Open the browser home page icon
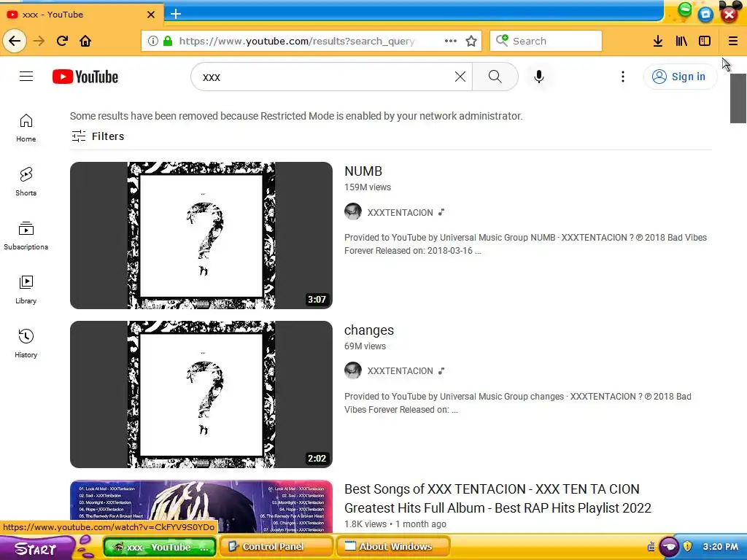This screenshot has width=747, height=560. [x=85, y=41]
